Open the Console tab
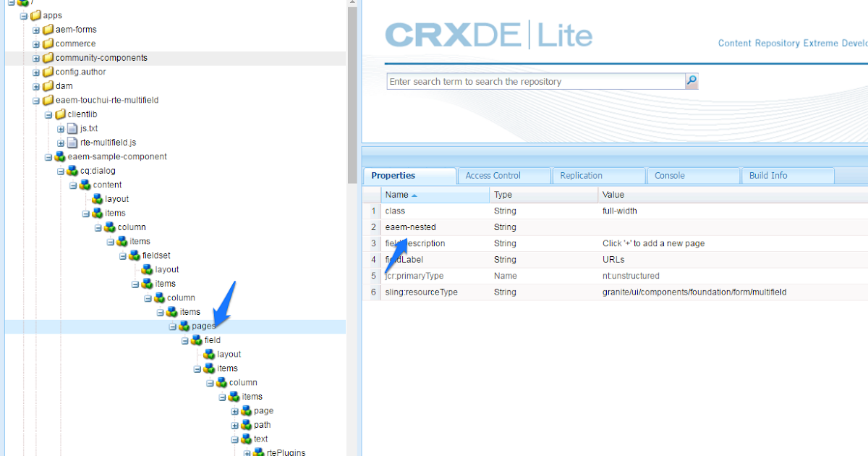Screen dimensions: 868x456 coord(669,175)
